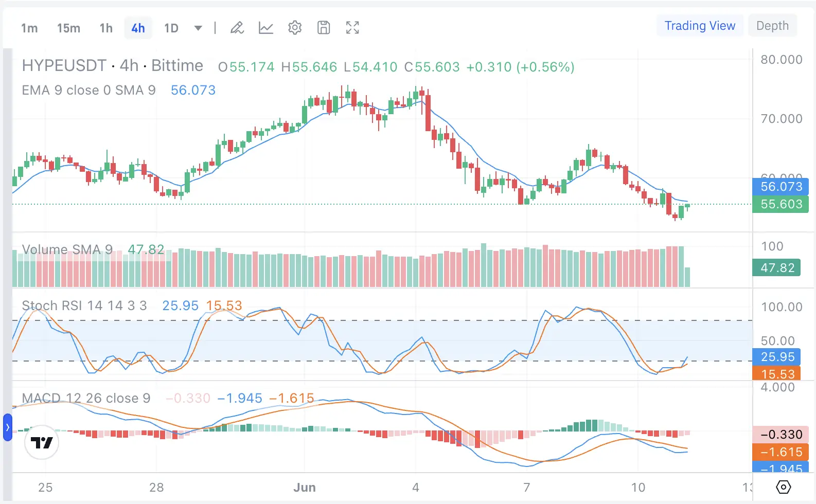Switch to Trading View chart
The height and width of the screenshot is (504, 816).
700,26
